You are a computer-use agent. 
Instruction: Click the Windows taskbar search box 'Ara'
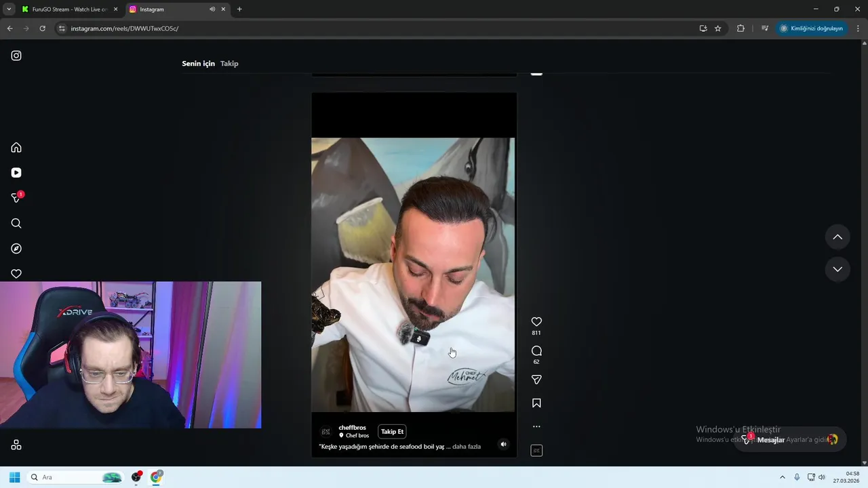(76, 477)
